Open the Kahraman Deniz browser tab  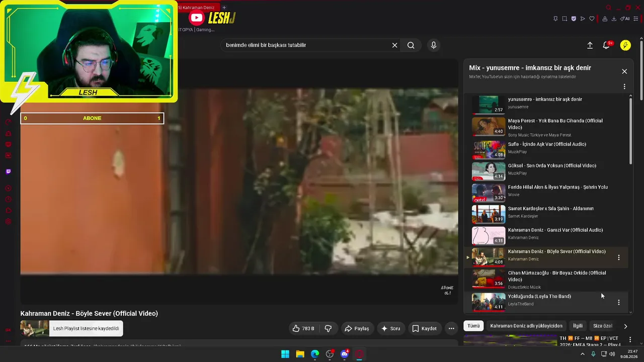click(x=199, y=8)
